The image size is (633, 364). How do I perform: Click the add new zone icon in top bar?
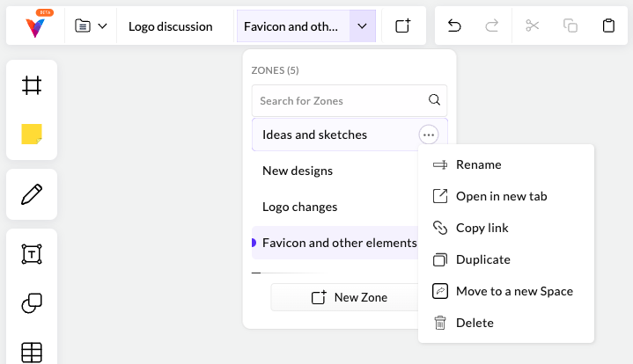coord(403,25)
